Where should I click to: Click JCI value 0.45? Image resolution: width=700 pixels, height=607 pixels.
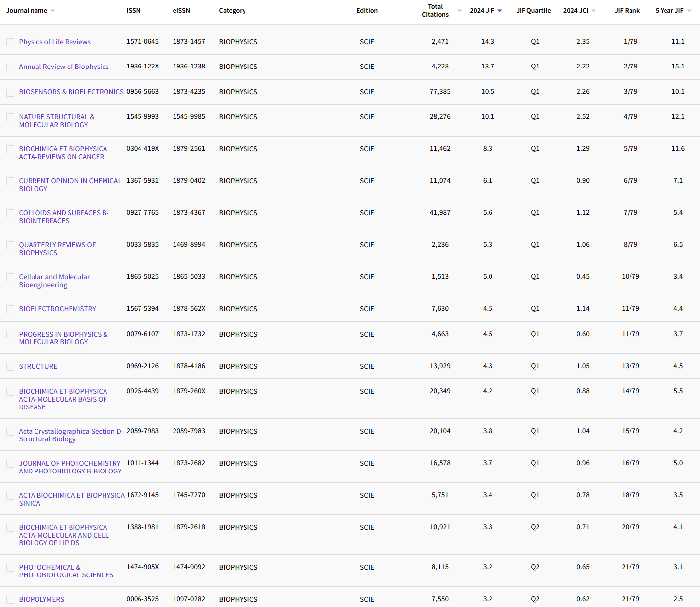point(583,276)
